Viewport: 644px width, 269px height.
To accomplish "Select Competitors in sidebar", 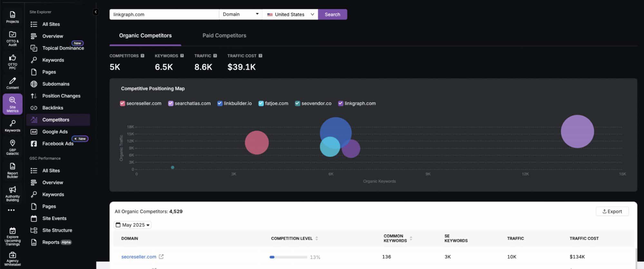I will click(58, 120).
